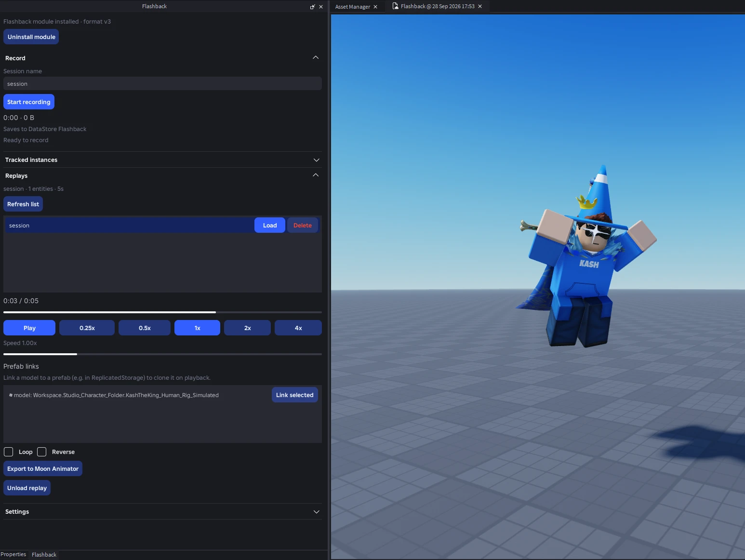Viewport: 745px width, 560px height.
Task: Click the small model icon in the Prefab links list
Action: [11, 395]
